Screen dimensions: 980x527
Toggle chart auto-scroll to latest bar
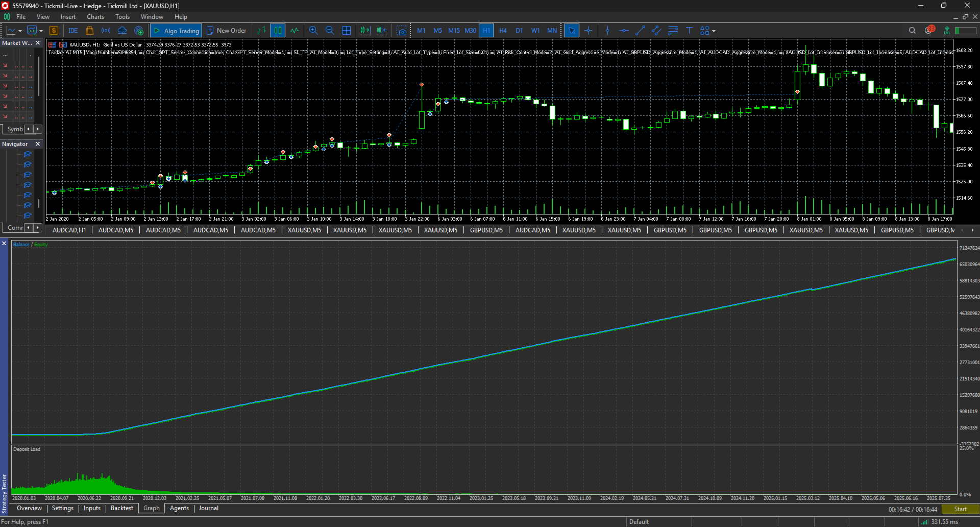365,31
